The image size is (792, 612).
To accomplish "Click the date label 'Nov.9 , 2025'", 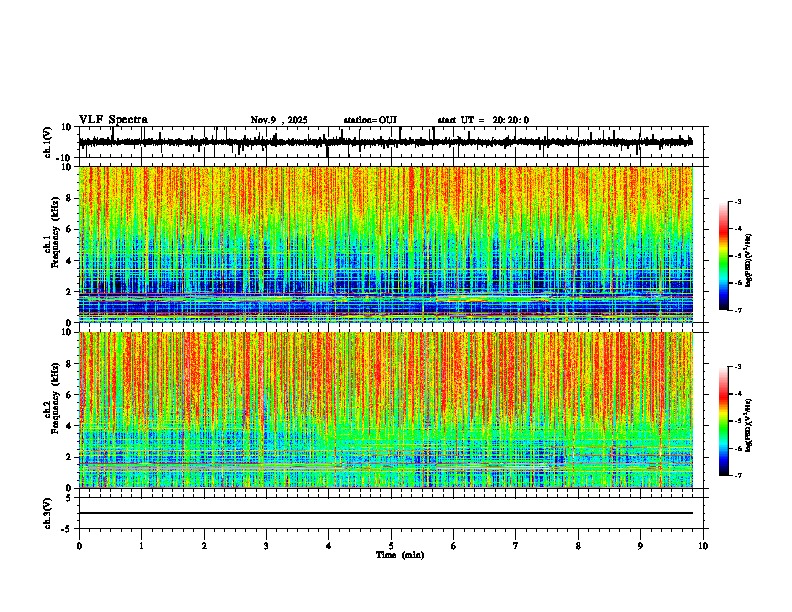I will pyautogui.click(x=279, y=120).
